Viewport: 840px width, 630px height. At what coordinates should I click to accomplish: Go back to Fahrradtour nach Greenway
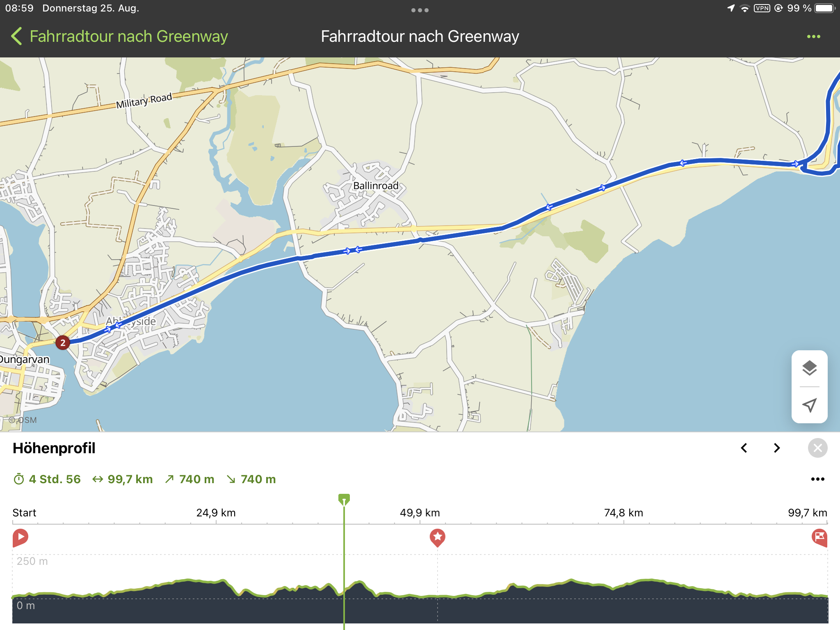(x=119, y=37)
